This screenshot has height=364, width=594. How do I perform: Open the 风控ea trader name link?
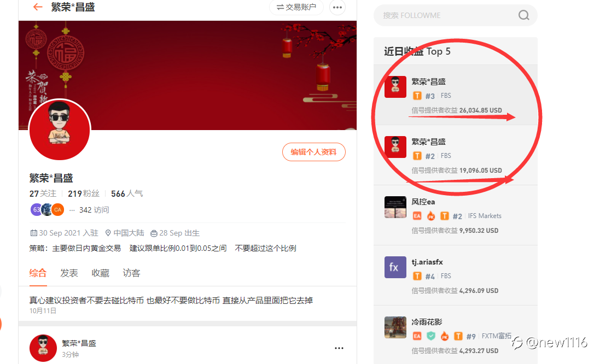pyautogui.click(x=423, y=202)
